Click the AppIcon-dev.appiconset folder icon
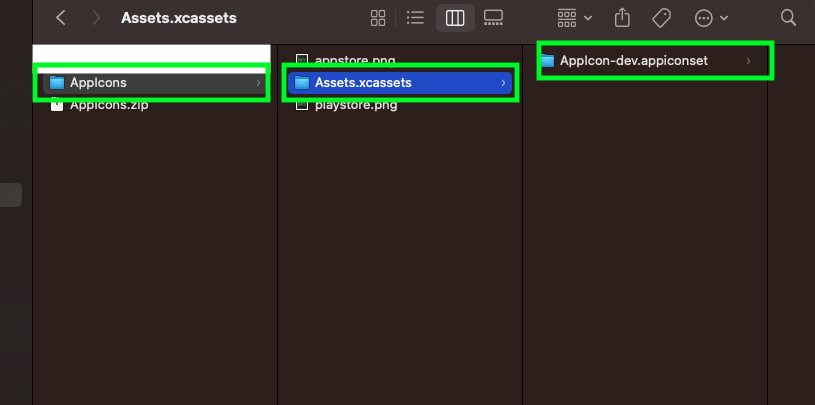This screenshot has width=815, height=405. tap(547, 61)
